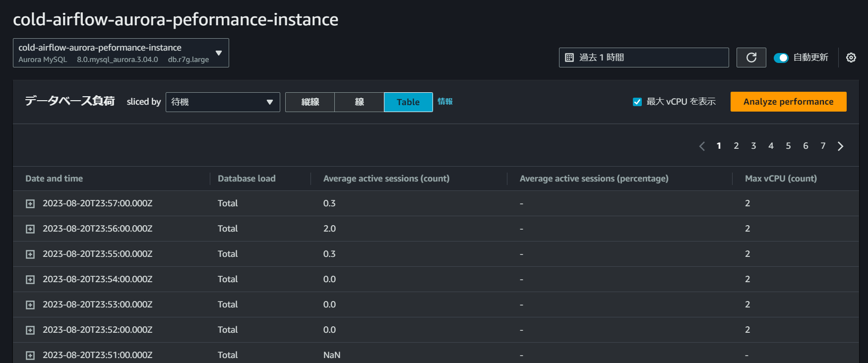Go to page 5
Screen dimensions: 868x363
click(x=788, y=146)
